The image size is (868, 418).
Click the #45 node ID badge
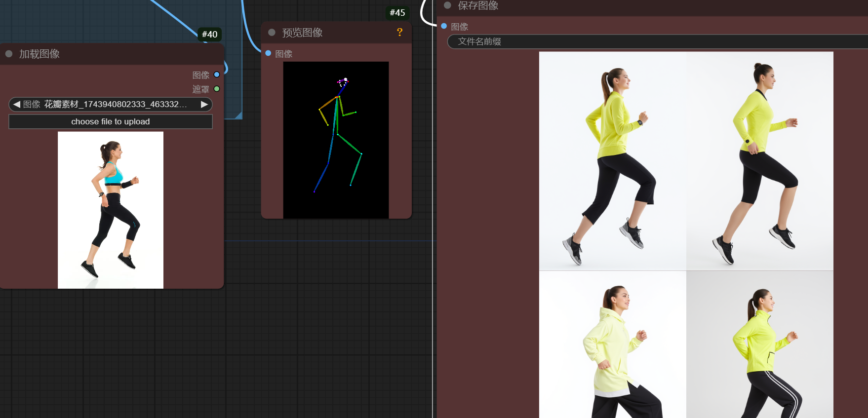tap(397, 12)
